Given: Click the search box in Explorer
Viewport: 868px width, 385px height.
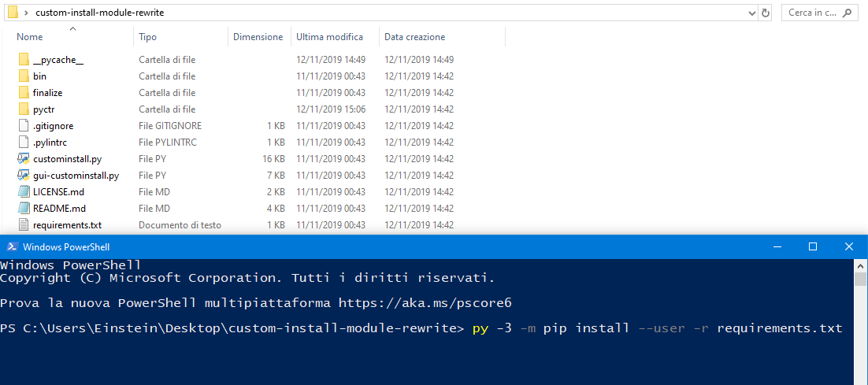Looking at the screenshot, I should pos(819,13).
